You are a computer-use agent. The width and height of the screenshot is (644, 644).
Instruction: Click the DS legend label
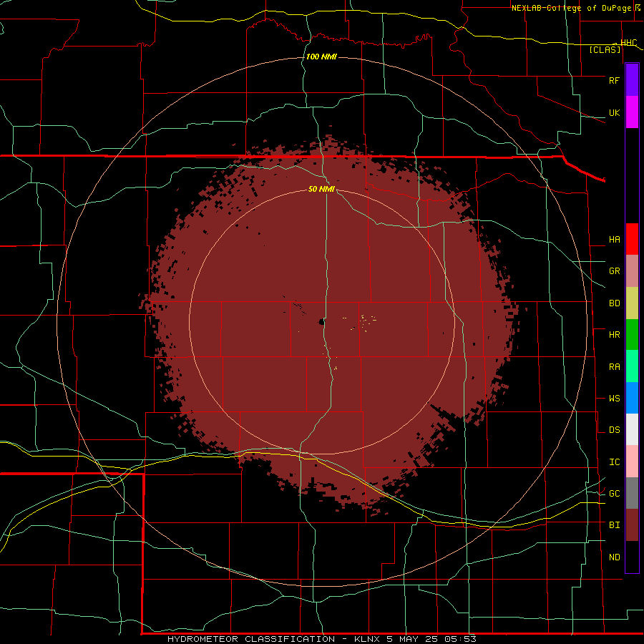[x=614, y=430]
